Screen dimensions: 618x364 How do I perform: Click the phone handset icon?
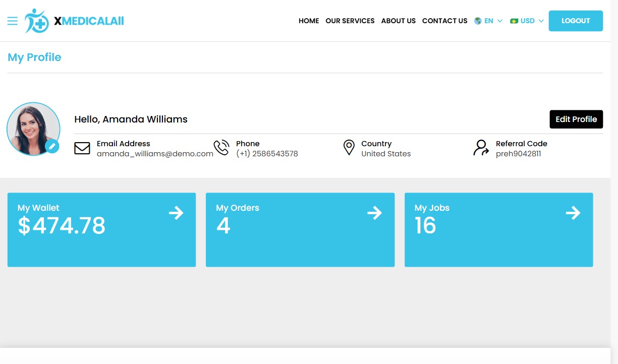click(221, 148)
